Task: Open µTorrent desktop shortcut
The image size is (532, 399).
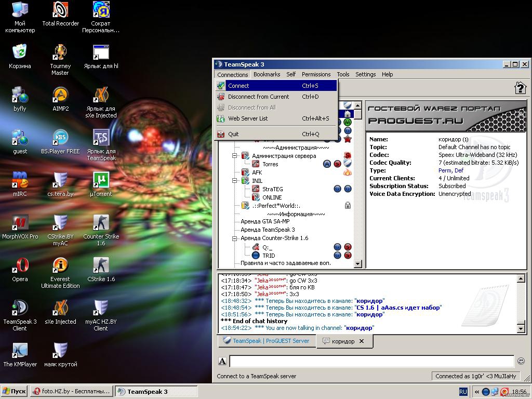Action: (101, 184)
